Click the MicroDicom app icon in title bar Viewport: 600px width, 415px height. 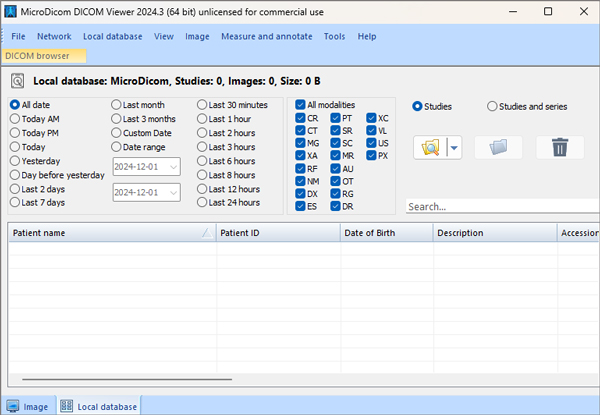tap(10, 11)
